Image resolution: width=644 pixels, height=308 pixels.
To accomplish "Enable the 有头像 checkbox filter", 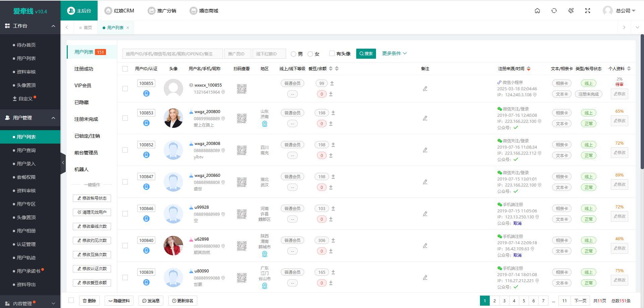I will pos(332,53).
